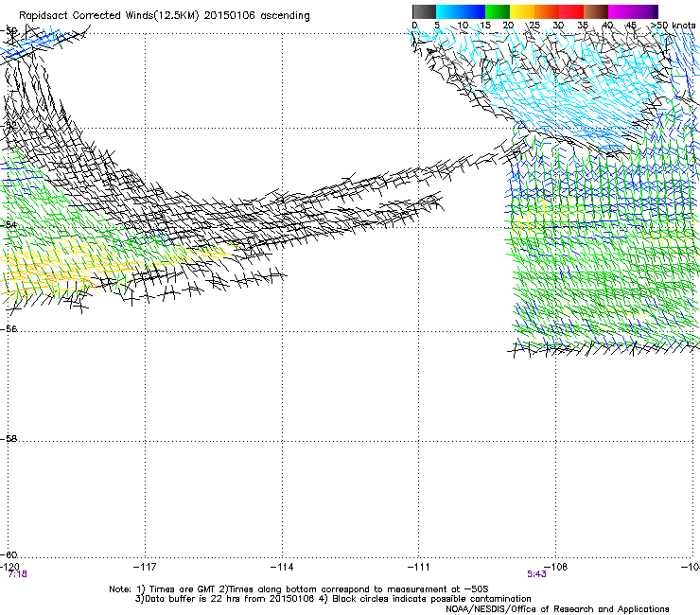
Task: Click the longitude label '-117'
Action: (145, 567)
